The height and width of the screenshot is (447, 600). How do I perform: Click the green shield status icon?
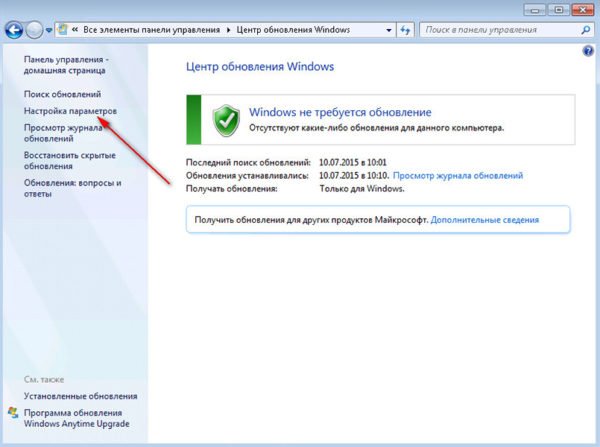pos(226,121)
